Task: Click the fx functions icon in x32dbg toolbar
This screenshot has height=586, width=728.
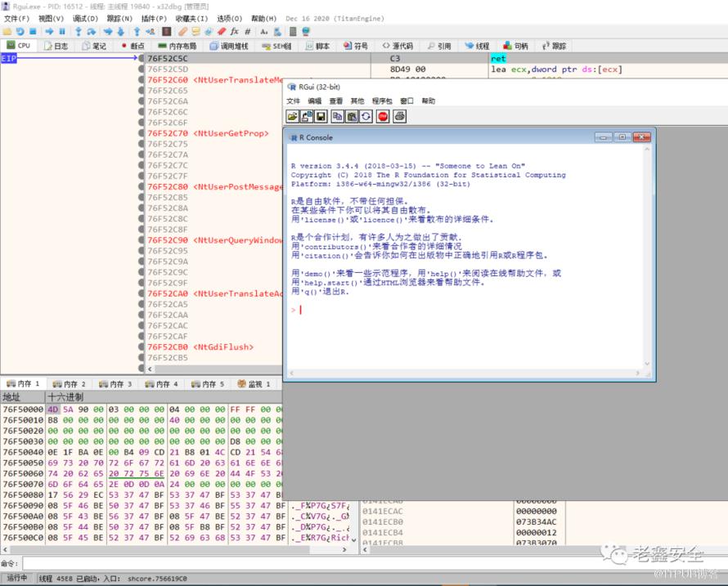Action: [x=235, y=32]
